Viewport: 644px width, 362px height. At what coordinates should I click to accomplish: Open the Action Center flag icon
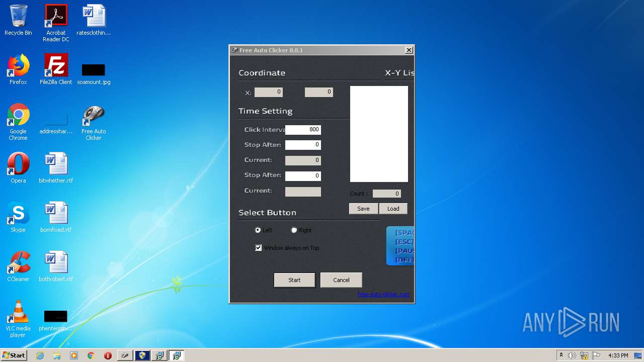(x=596, y=355)
